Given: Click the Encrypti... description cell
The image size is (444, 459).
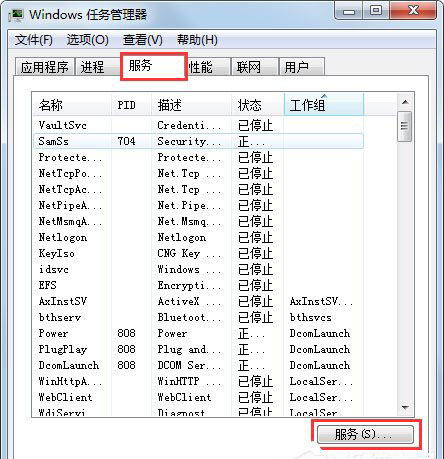Looking at the screenshot, I should pos(189,286).
